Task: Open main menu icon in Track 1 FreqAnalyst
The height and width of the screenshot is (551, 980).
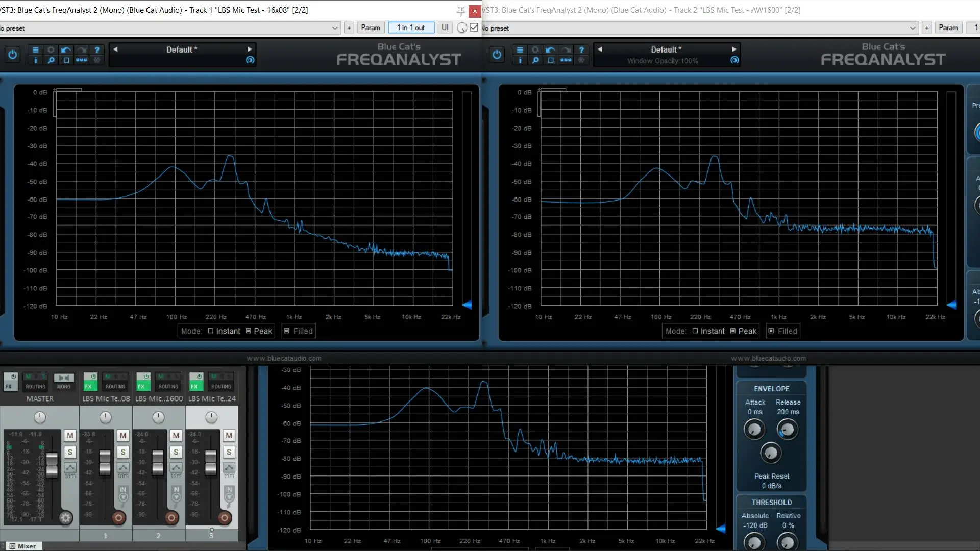Action: [35, 49]
